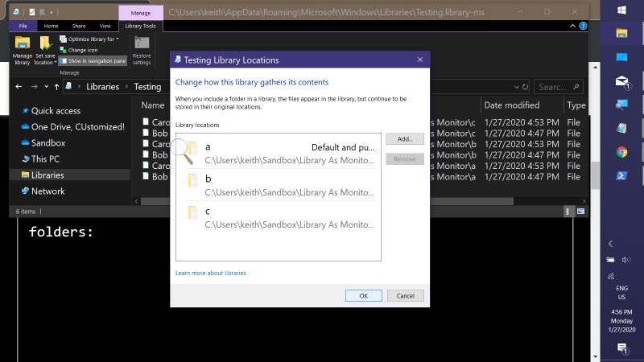The width and height of the screenshot is (644, 362).
Task: Click OK in Testing Library Locations
Action: (364, 296)
